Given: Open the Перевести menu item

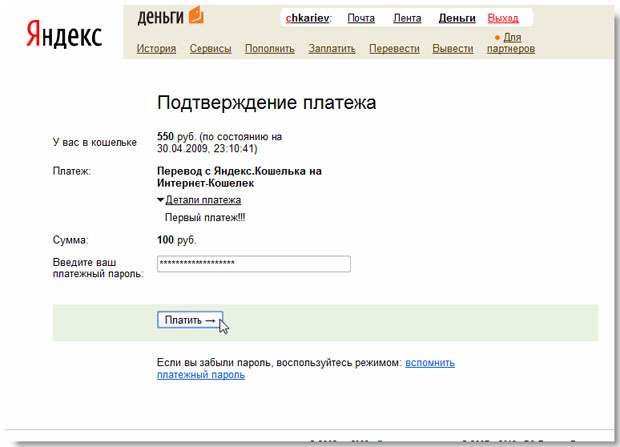Looking at the screenshot, I should click(x=394, y=49).
